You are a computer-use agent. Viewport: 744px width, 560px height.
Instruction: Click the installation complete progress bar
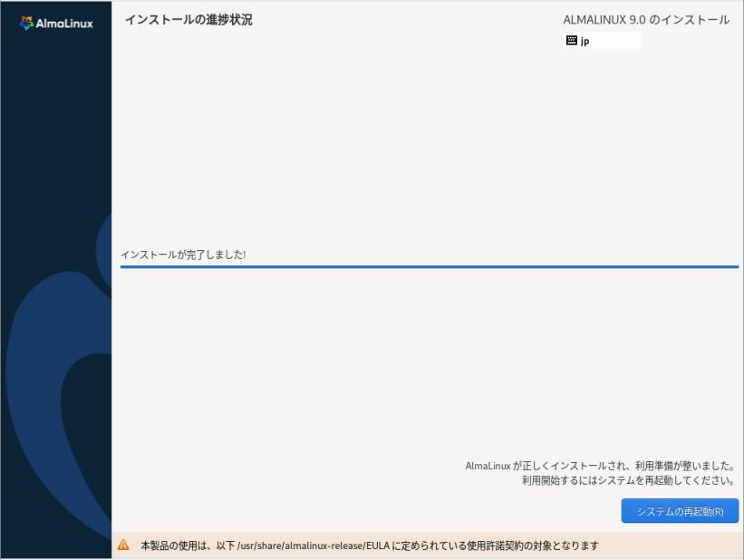click(430, 266)
